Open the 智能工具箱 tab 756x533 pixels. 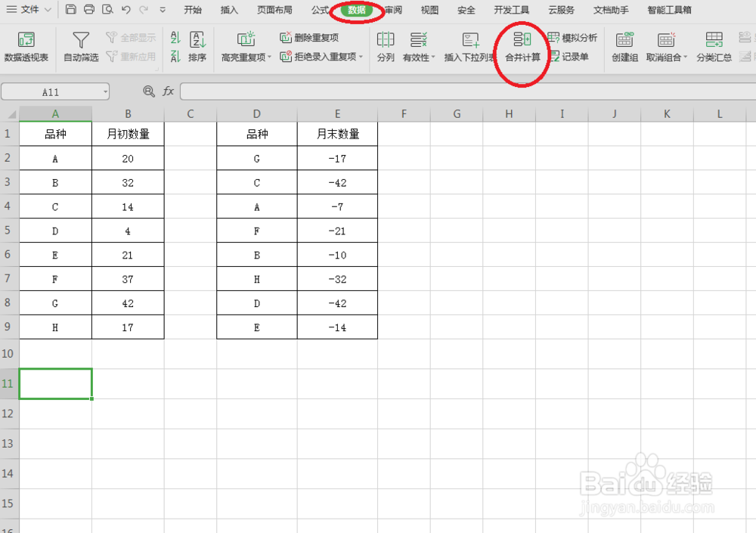[669, 10]
